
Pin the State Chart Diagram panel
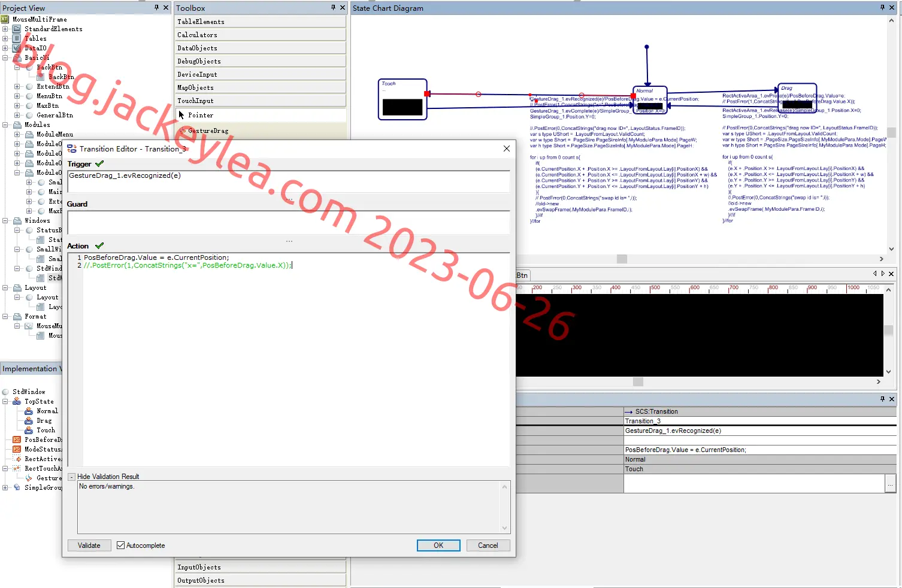click(x=882, y=8)
